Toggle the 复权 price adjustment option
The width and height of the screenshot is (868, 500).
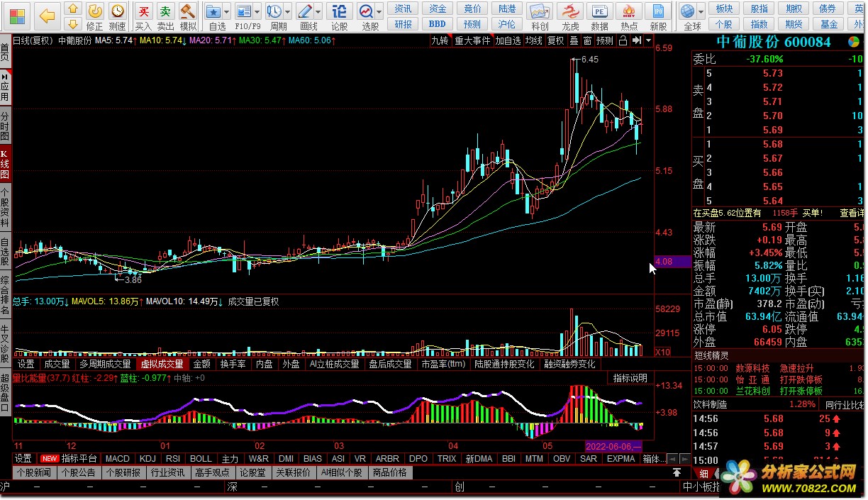[x=555, y=40]
